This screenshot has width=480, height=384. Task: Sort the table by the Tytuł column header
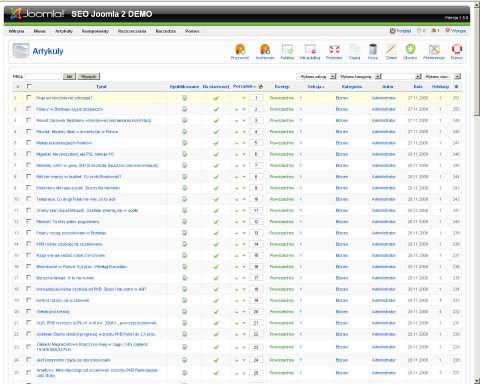pos(101,87)
